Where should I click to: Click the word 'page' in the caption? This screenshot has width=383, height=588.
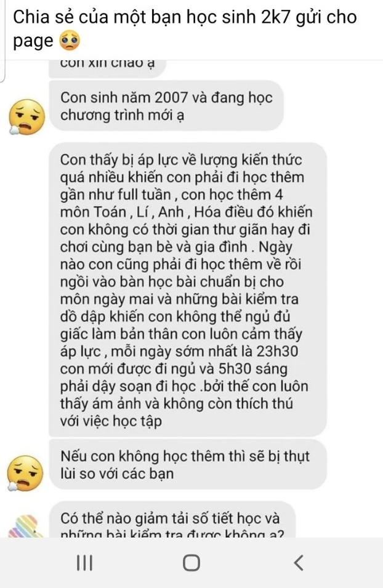point(33,41)
